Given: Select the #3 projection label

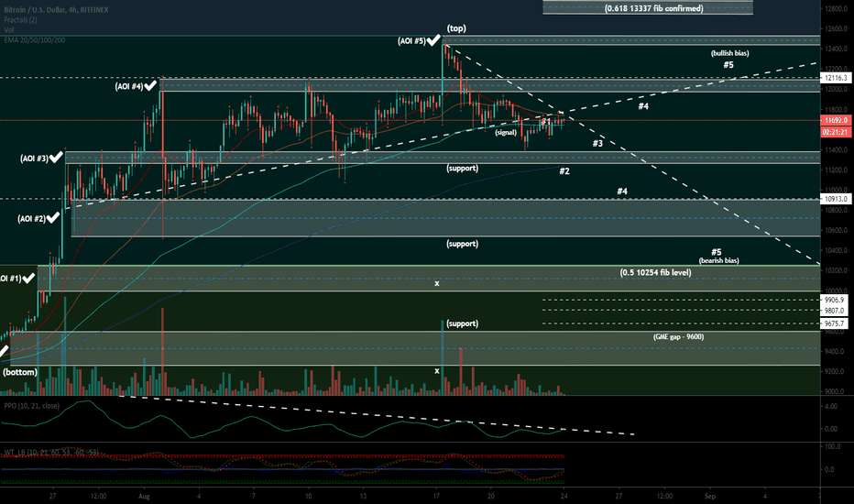Looking at the screenshot, I should click(x=597, y=143).
